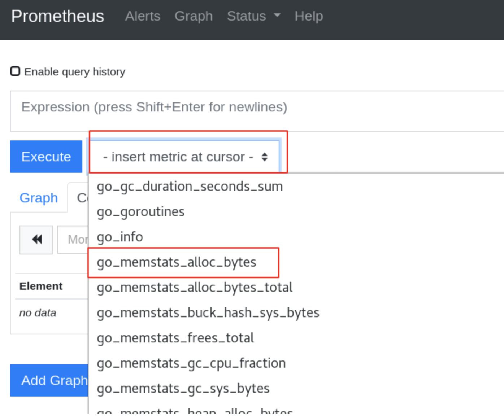This screenshot has height=420, width=504.
Task: Switch to the Graph tab below Execute
Action: tap(39, 198)
